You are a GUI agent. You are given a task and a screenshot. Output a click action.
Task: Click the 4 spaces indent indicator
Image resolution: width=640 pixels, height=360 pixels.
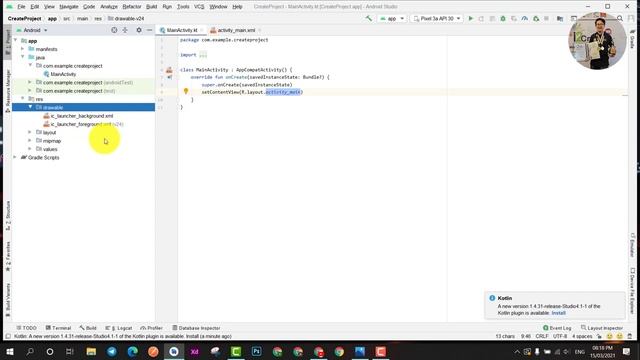582,336
